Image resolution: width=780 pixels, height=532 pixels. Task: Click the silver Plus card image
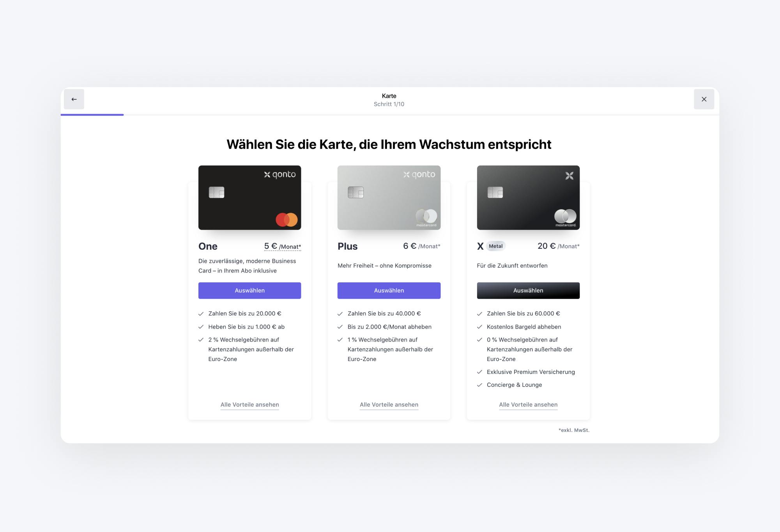(x=389, y=197)
